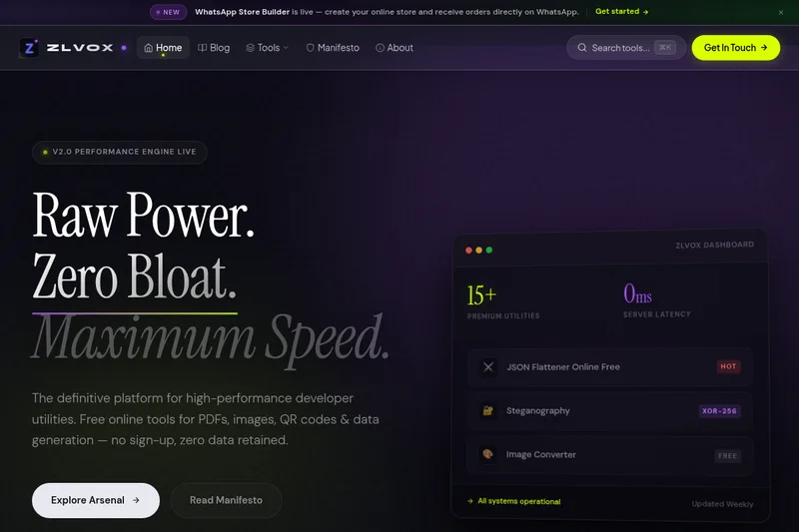Click the Maximum Speed. headline
The width and height of the screenshot is (799, 532).
click(x=211, y=339)
